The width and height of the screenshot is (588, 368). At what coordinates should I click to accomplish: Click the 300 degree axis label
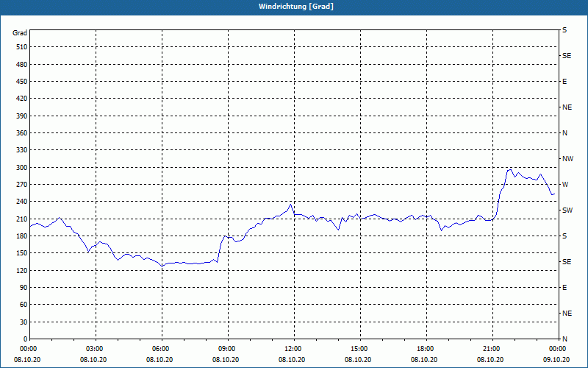(22, 168)
